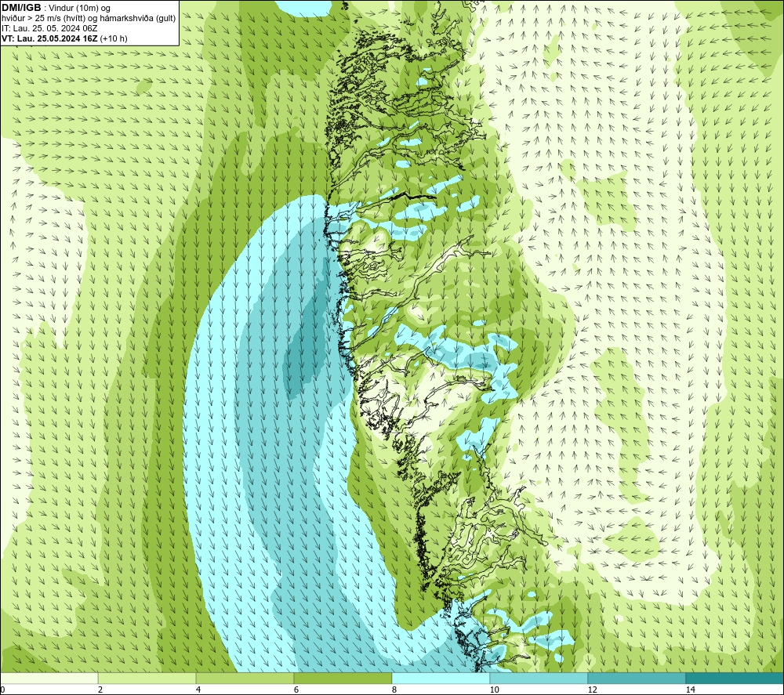
Task: Select the light cyan 8–10 m/s scale swatch
Action: coord(441,678)
